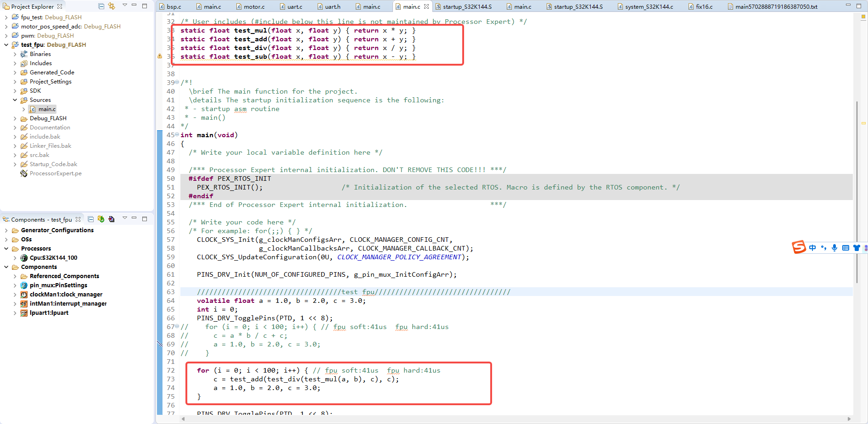868x424 pixels.
Task: Open the Project Explorer view menu arrow
Action: tap(124, 6)
